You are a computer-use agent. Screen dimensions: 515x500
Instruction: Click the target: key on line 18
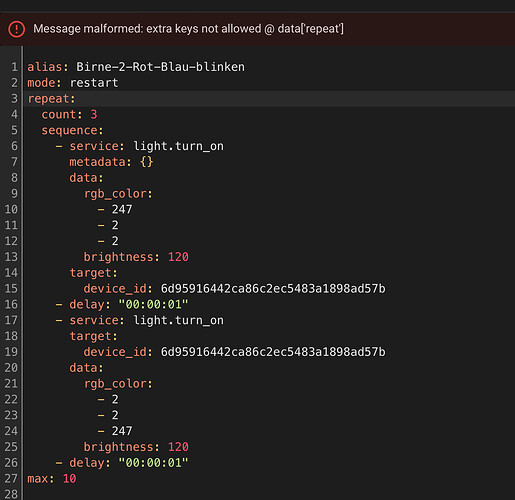(94, 336)
